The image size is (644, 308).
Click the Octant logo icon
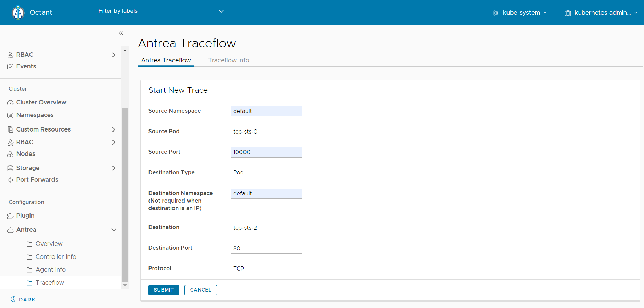click(18, 13)
